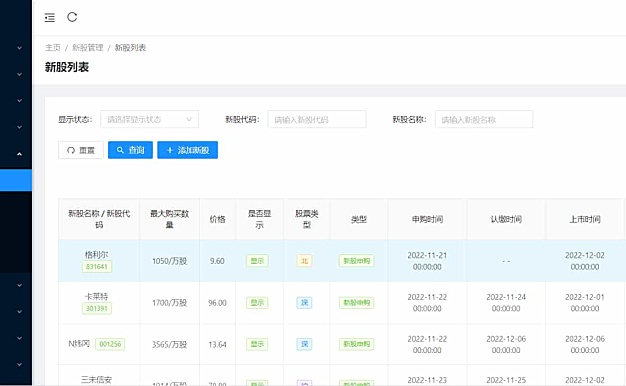Go to 主页 in the breadcrumb
The height and width of the screenshot is (386, 626).
tap(53, 48)
